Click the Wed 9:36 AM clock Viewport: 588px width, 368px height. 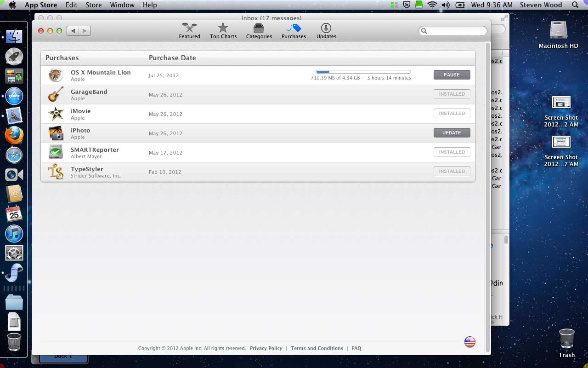tap(492, 5)
